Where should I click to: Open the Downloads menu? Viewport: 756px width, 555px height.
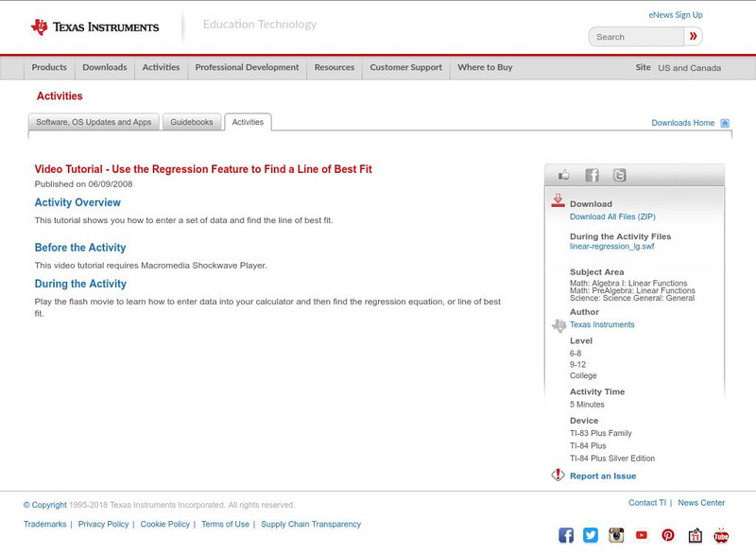tap(105, 67)
